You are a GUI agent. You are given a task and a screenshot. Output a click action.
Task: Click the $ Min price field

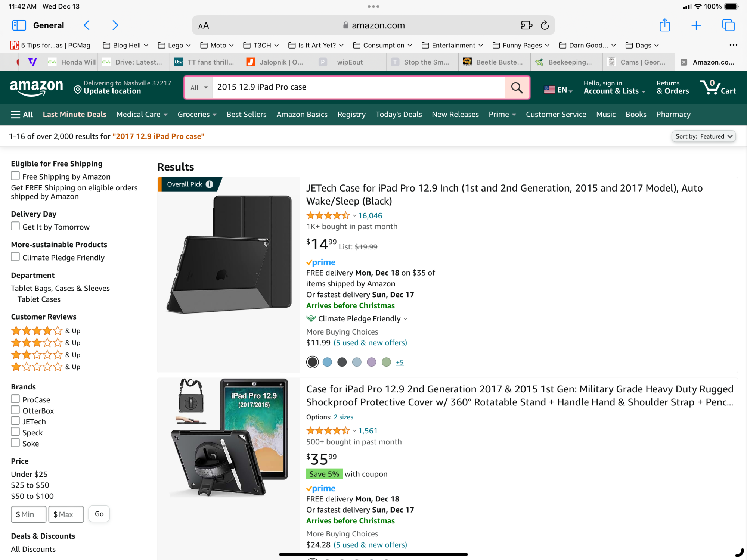click(29, 514)
